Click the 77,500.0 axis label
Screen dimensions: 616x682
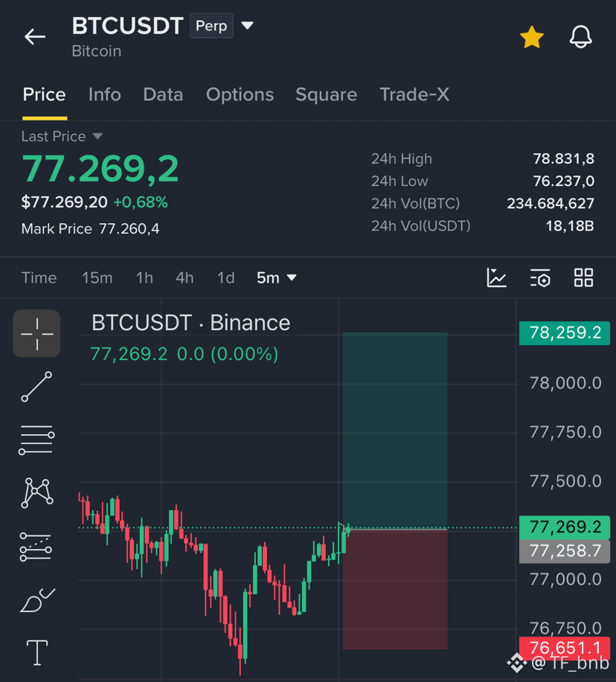pos(565,481)
